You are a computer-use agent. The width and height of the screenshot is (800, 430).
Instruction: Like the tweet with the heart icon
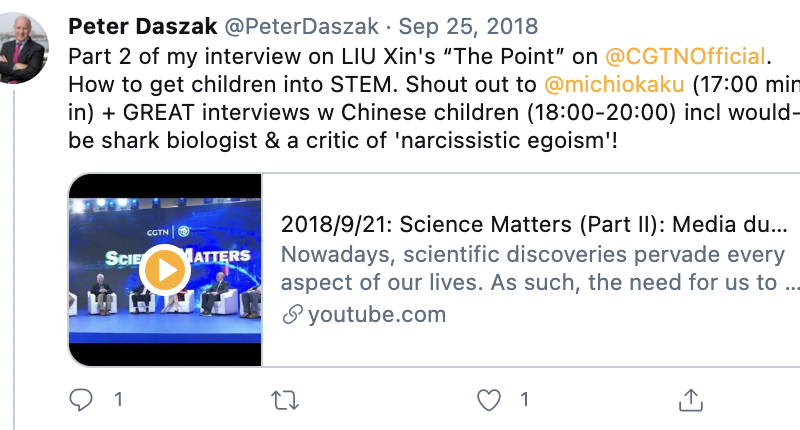coord(489,400)
